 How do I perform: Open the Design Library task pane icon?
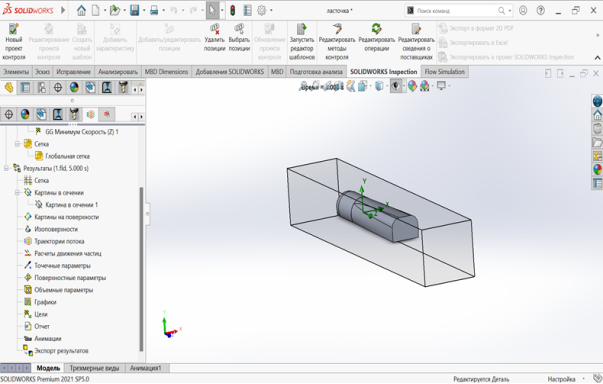click(597, 128)
